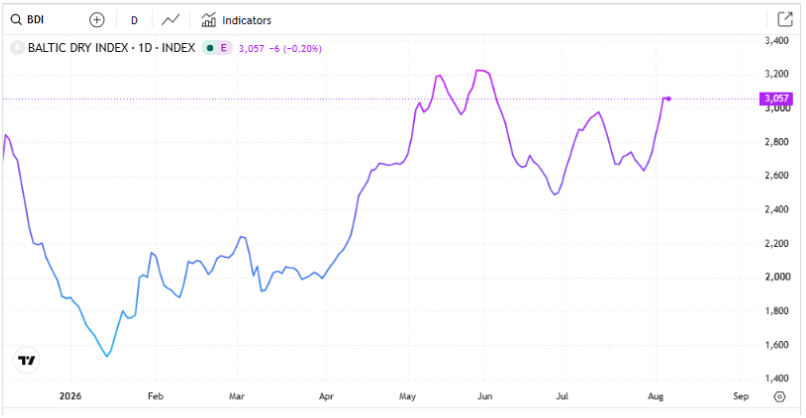The width and height of the screenshot is (806, 418).
Task: Click the Aug time axis label
Action: pos(655,396)
